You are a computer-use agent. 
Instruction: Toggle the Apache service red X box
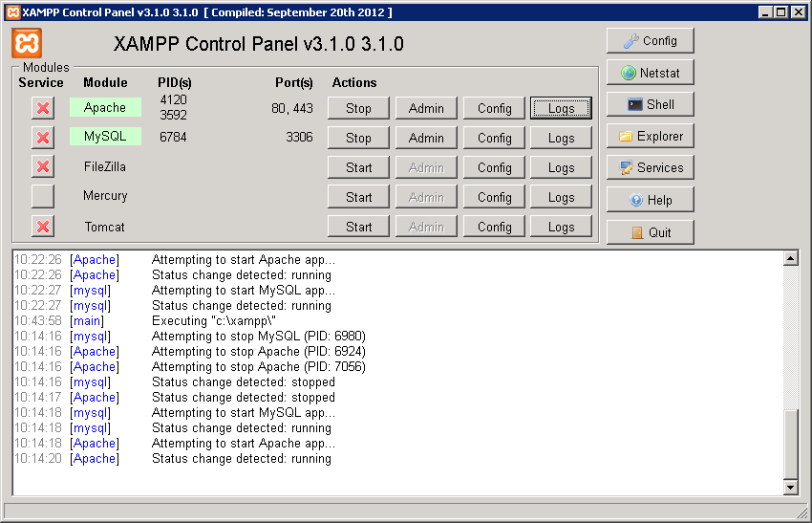point(43,108)
